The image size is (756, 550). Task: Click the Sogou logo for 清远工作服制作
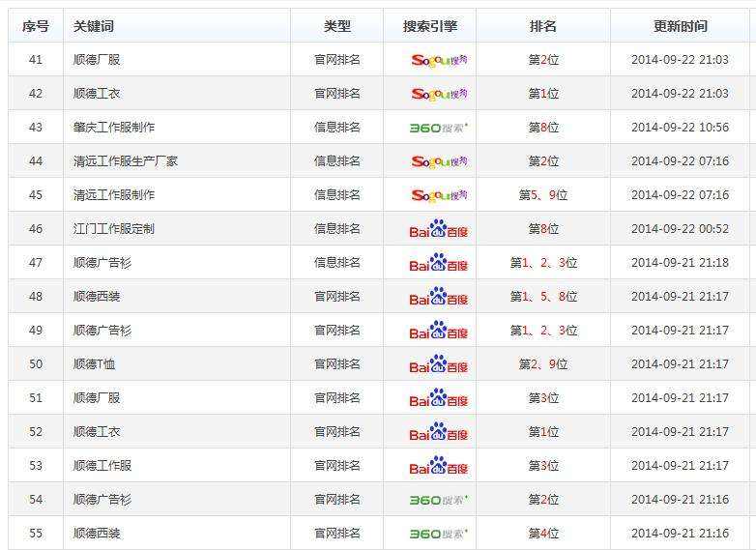439,195
